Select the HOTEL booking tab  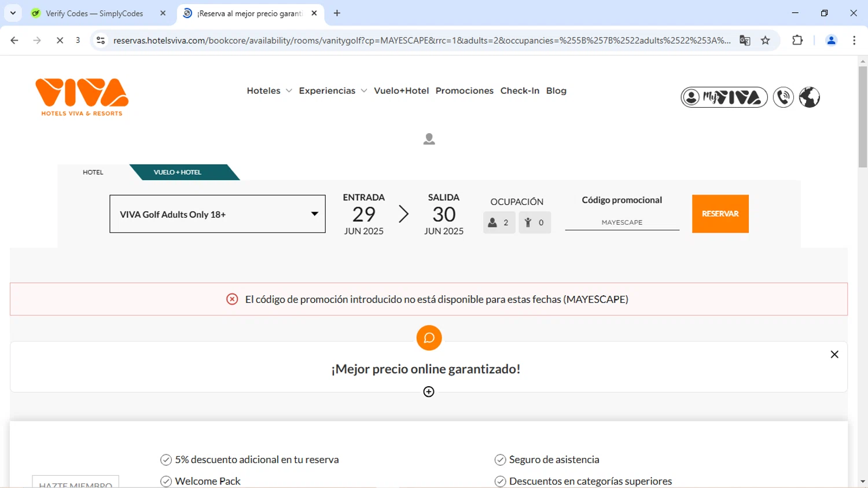[x=93, y=172]
